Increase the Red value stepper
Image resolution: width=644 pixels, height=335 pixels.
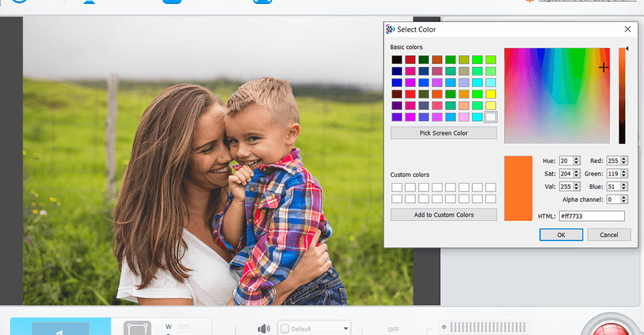pyautogui.click(x=624, y=159)
